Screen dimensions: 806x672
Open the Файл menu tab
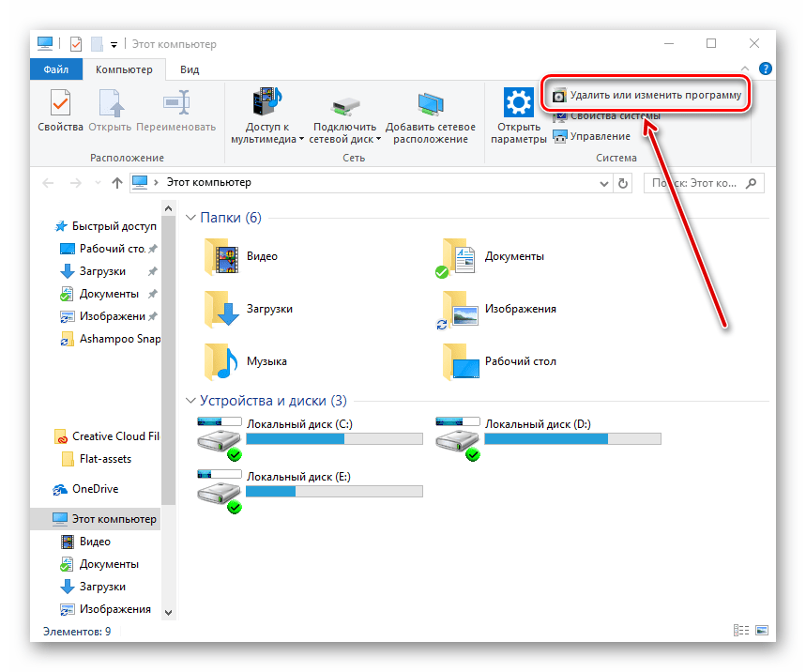point(55,69)
